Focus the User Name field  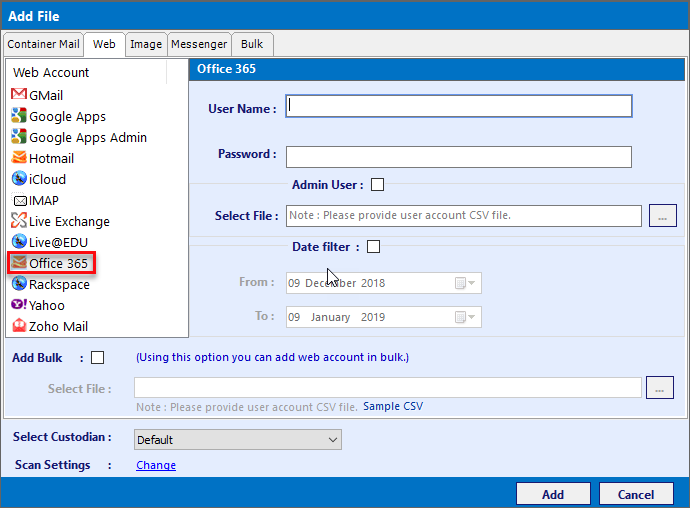pyautogui.click(x=459, y=106)
